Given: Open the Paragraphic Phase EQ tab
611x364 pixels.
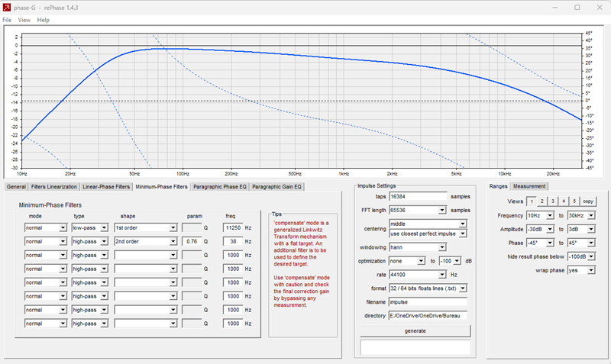Looking at the screenshot, I should click(220, 187).
